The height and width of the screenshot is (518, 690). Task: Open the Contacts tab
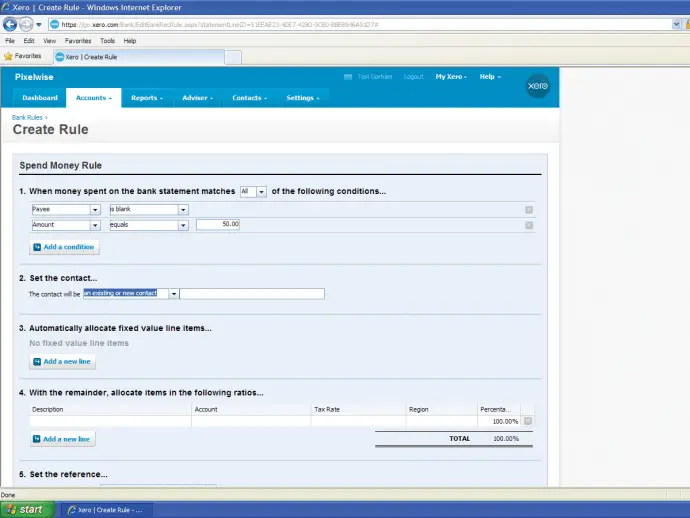pos(249,98)
